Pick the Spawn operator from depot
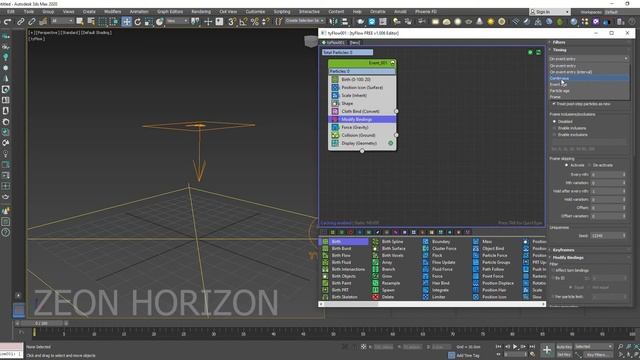 (x=388, y=290)
